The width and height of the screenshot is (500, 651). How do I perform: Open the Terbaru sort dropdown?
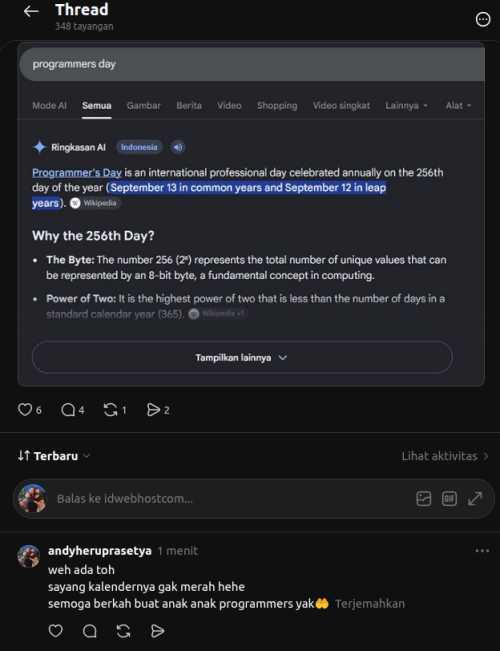(x=54, y=456)
